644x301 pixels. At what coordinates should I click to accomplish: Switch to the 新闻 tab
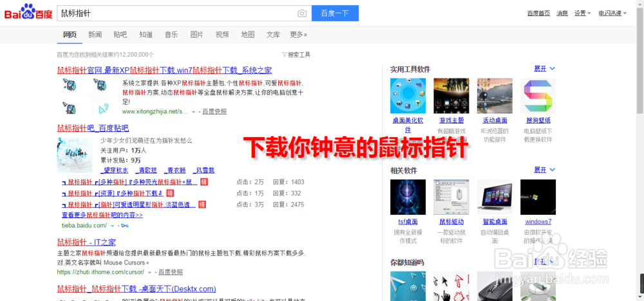[95, 35]
